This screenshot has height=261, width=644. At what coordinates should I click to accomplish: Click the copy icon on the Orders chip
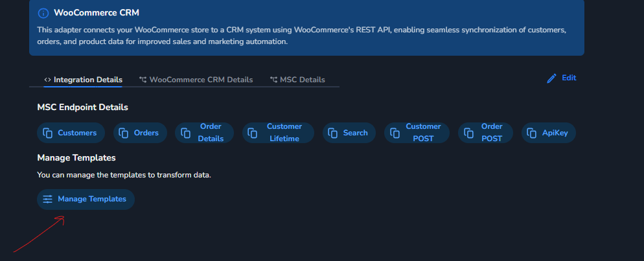pos(124,133)
